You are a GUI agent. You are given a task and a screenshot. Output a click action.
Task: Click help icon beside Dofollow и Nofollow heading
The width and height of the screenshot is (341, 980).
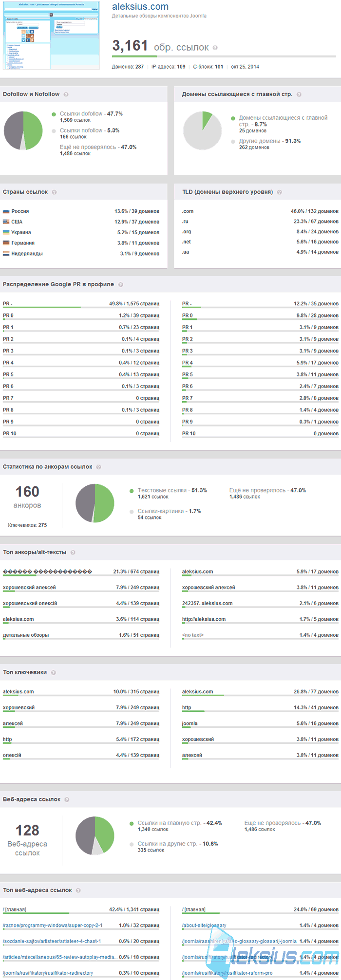[x=66, y=94]
